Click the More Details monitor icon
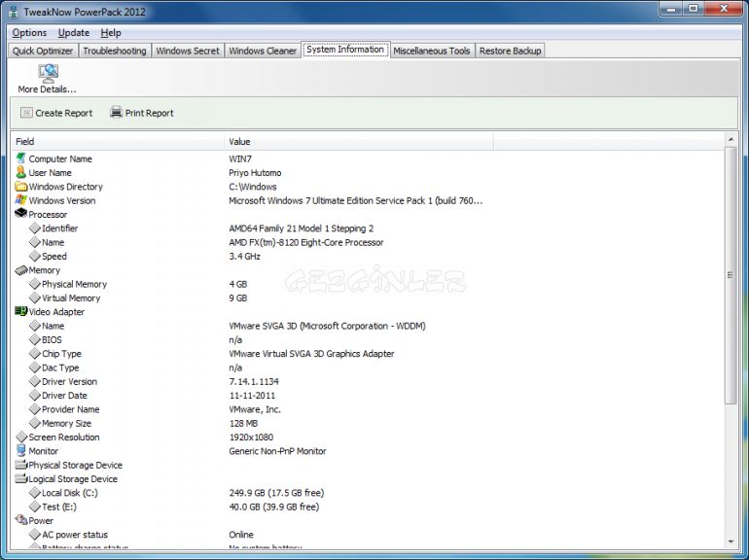This screenshot has height=560, width=749. [x=47, y=73]
